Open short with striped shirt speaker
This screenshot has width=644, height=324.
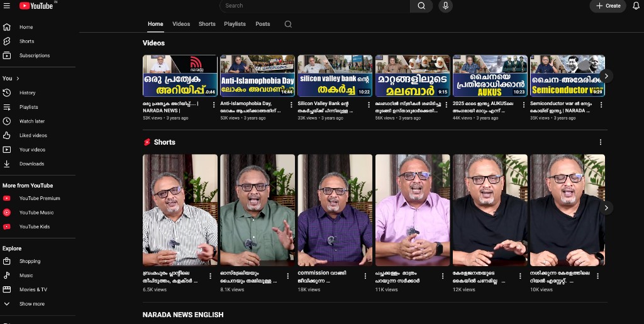(180, 210)
